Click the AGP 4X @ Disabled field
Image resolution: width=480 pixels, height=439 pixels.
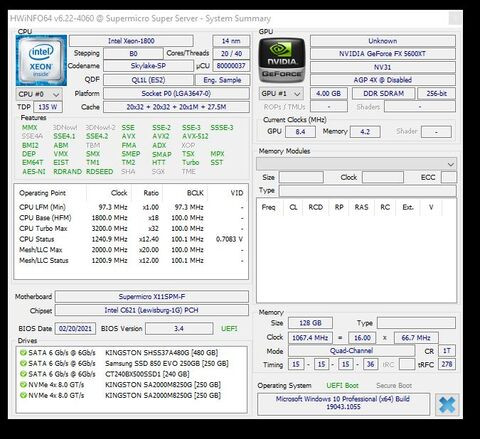pos(383,80)
